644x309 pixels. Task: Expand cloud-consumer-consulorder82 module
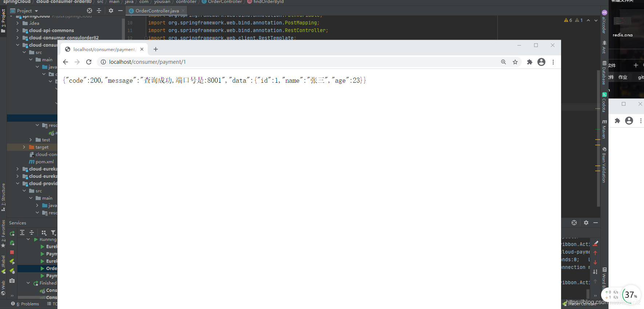(x=17, y=38)
